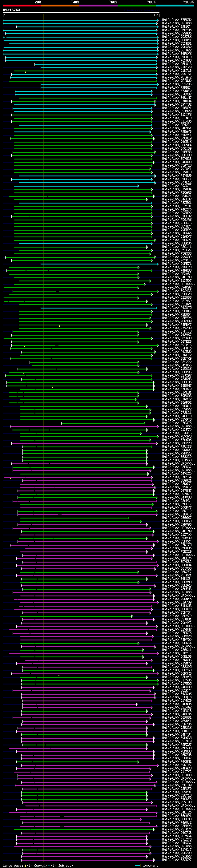Open hit UniRef100_P16891
Screen dimensions: 197x868
176,108
